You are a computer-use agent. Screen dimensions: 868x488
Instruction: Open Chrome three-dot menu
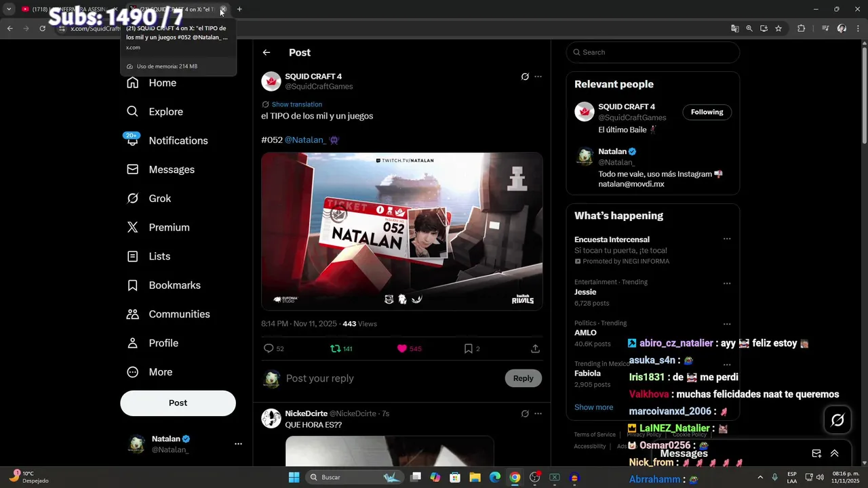pyautogui.click(x=859, y=28)
